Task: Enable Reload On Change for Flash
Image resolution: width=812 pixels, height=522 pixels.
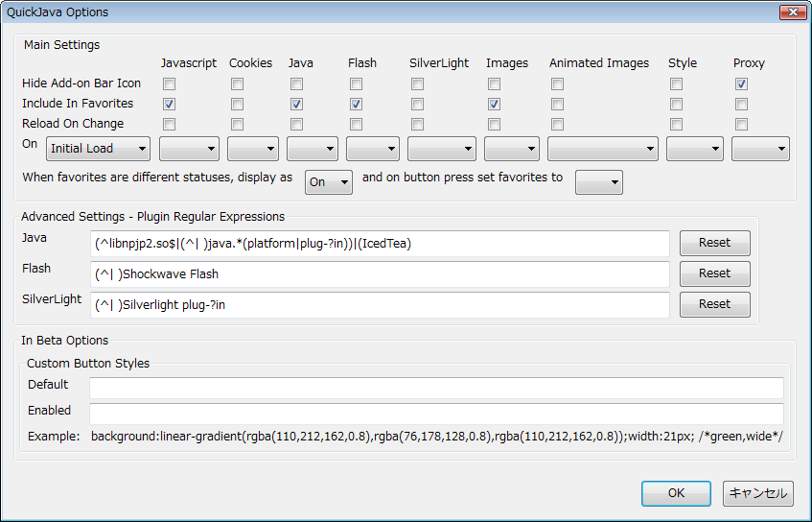Action: [356, 125]
